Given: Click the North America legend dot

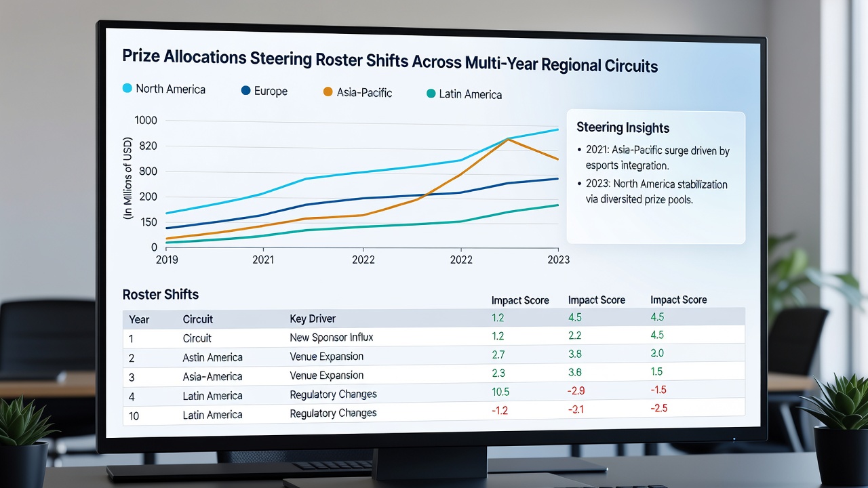Looking at the screenshot, I should point(127,88).
